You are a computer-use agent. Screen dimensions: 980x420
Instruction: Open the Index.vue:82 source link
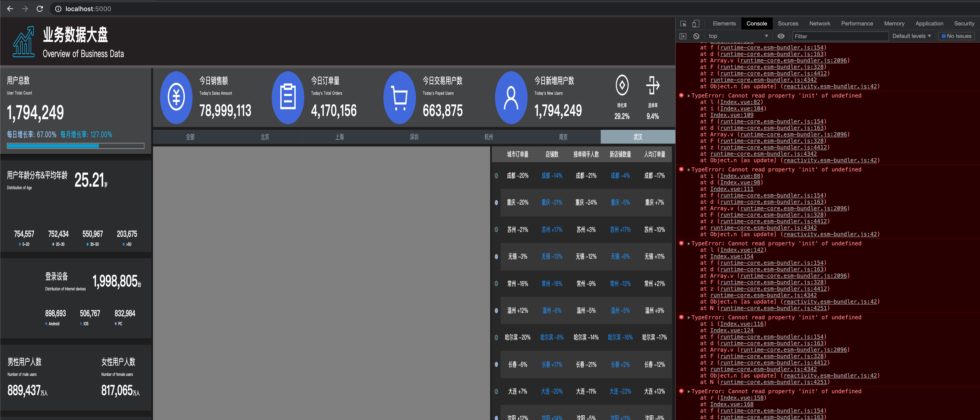click(740, 102)
